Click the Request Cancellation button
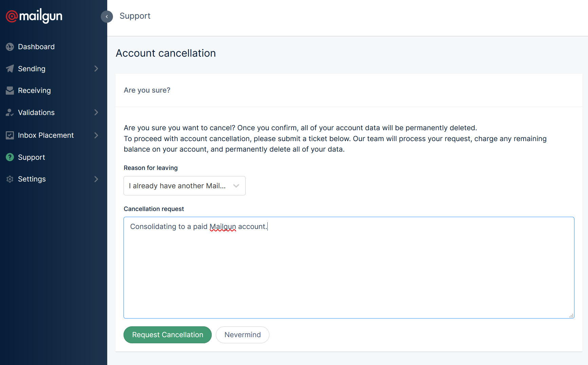588x365 pixels. (168, 335)
